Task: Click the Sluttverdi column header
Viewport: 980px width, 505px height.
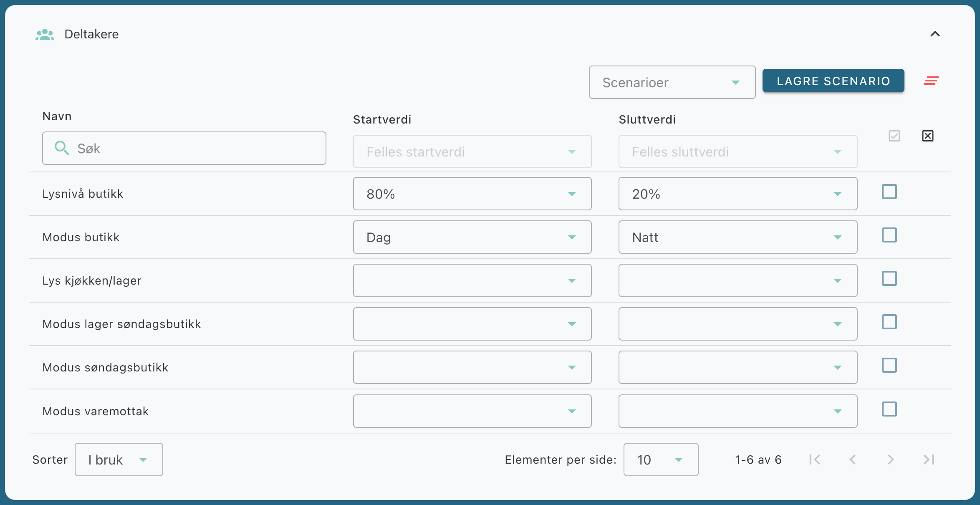Action: pyautogui.click(x=647, y=119)
